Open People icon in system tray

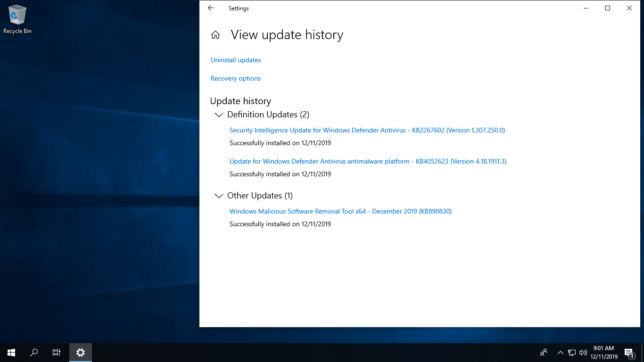544,352
